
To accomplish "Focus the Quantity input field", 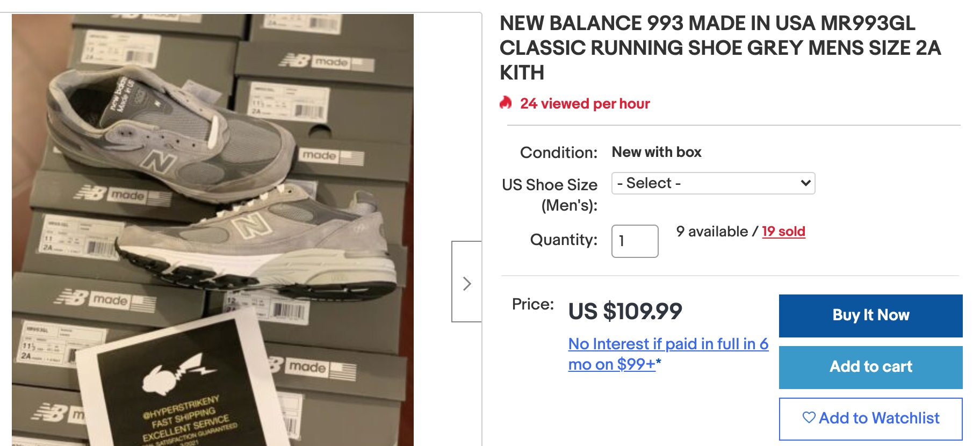I will [x=635, y=241].
